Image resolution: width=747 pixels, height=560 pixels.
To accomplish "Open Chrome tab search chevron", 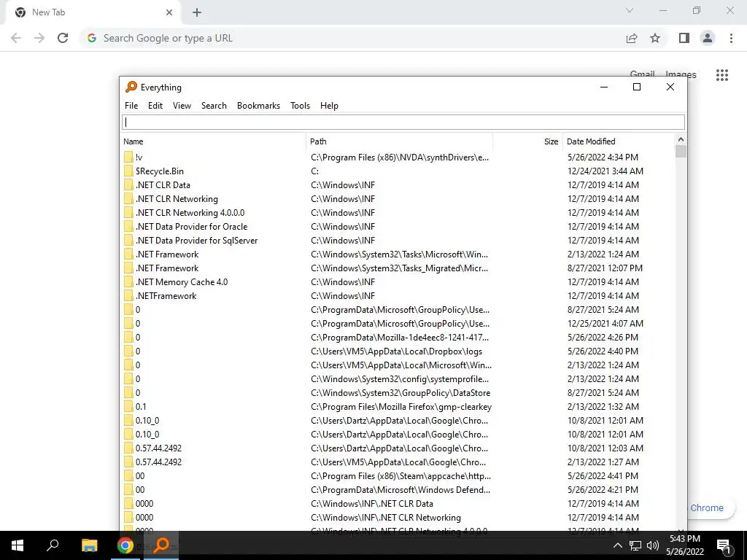I will click(630, 10).
